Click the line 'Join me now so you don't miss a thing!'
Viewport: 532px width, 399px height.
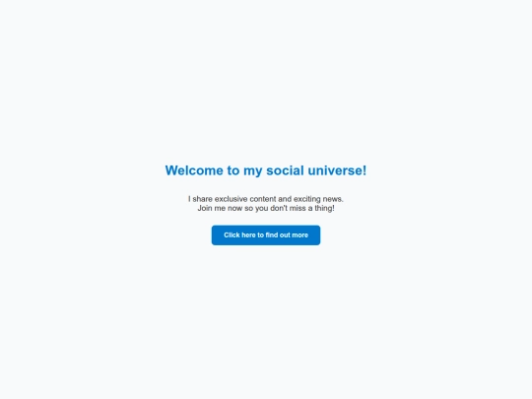coord(266,208)
